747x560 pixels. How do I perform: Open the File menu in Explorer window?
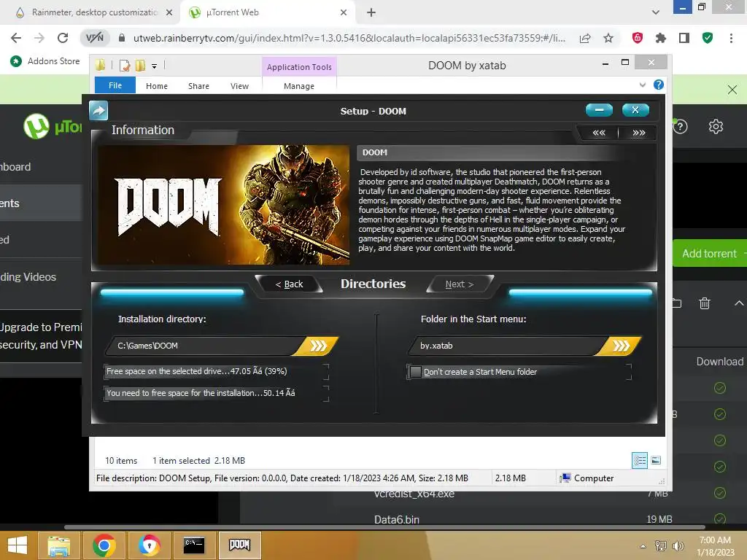click(x=115, y=85)
